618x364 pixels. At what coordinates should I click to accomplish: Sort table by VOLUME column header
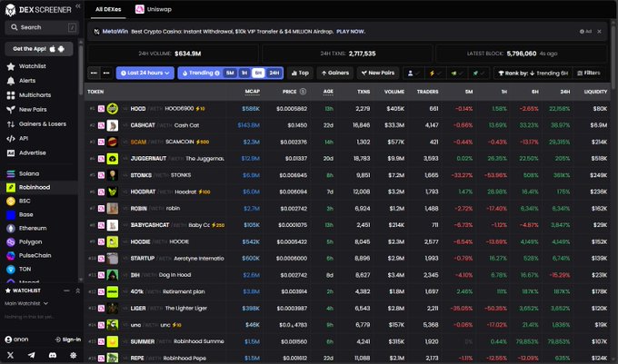[x=394, y=92]
